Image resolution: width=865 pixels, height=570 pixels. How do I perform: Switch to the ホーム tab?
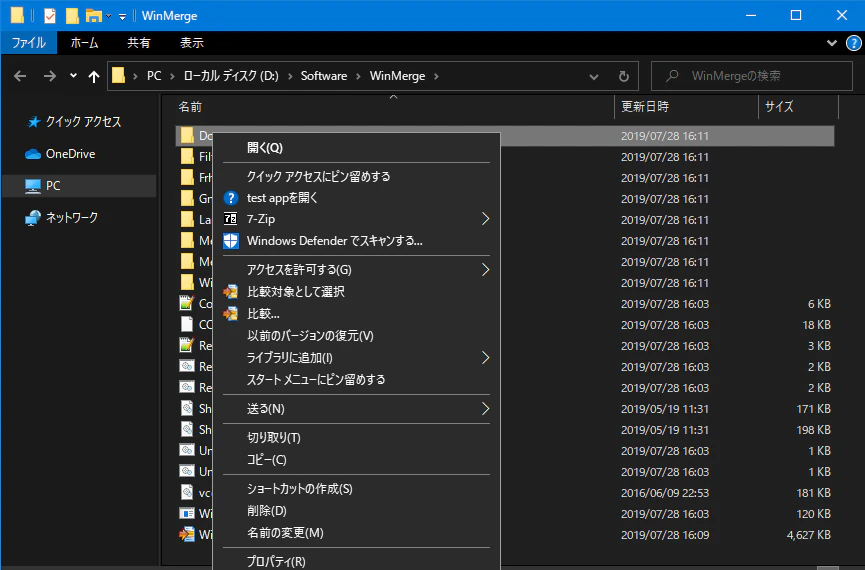84,42
